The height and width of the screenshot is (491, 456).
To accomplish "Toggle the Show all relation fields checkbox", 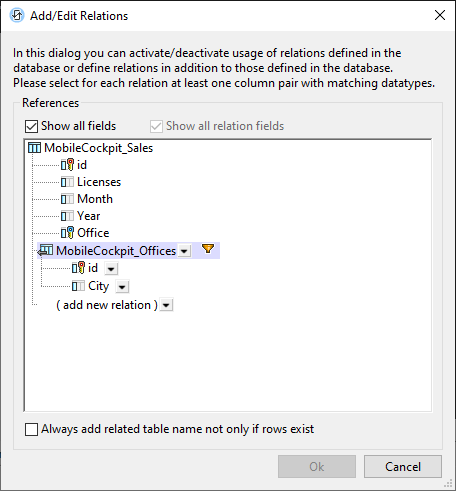I will pos(156,126).
